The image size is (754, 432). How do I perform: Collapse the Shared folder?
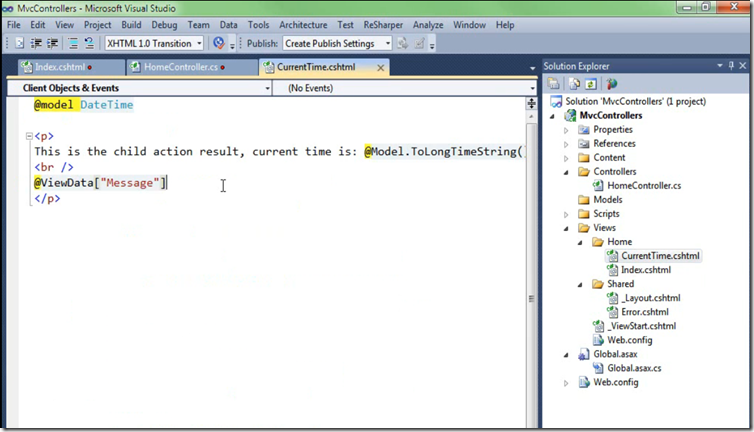(580, 284)
